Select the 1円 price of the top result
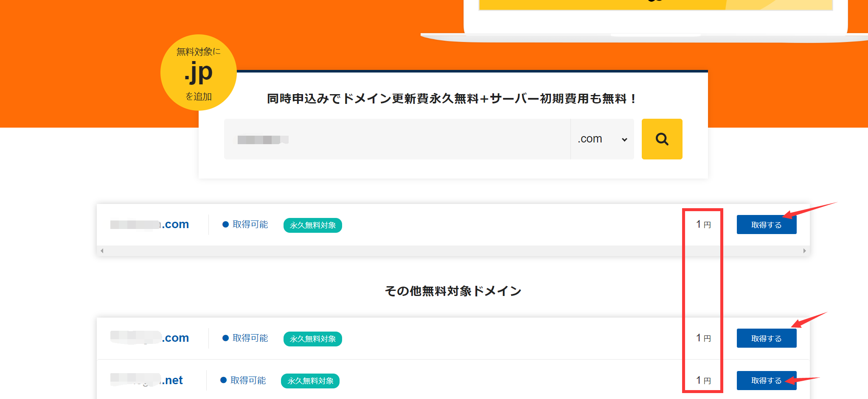The width and height of the screenshot is (868, 399). 703,224
